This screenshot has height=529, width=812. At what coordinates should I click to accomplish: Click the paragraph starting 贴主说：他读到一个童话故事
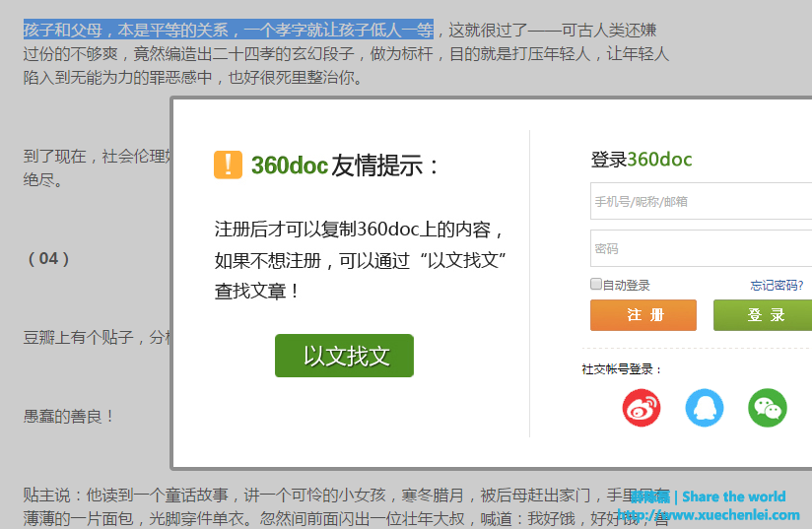346,506
